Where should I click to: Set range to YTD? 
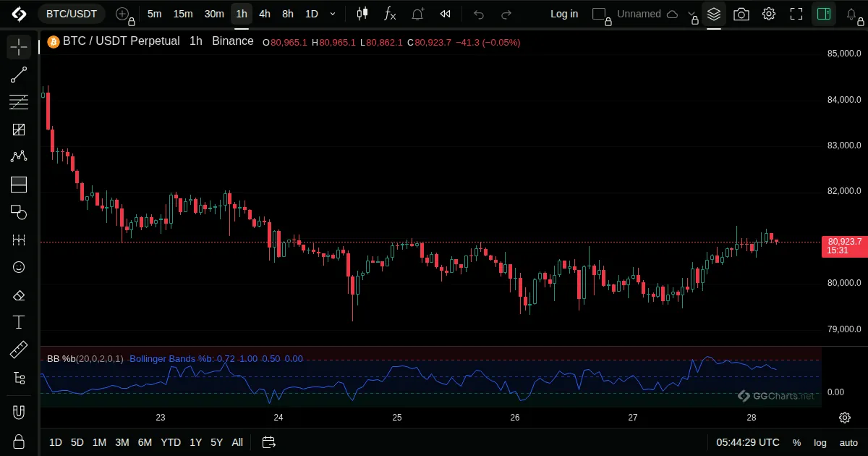coord(171,442)
